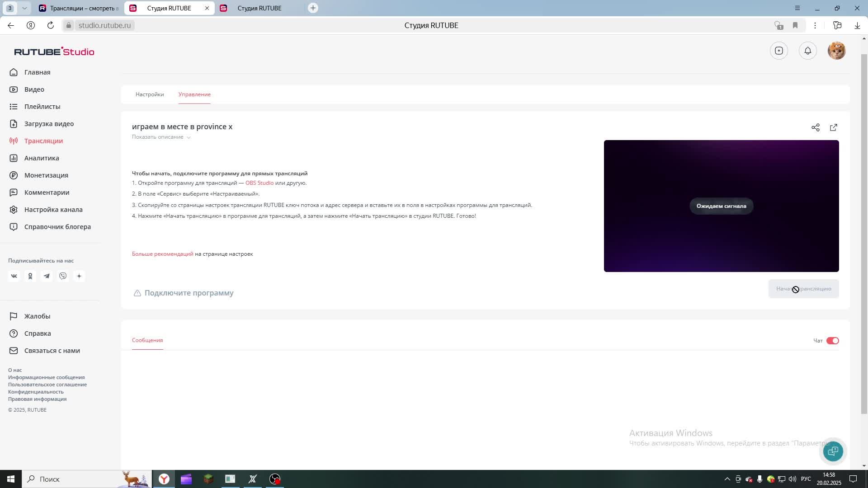Viewport: 868px width, 488px height.
Task: Switch to Трансляции – смотреть browser tab
Action: pyautogui.click(x=79, y=8)
